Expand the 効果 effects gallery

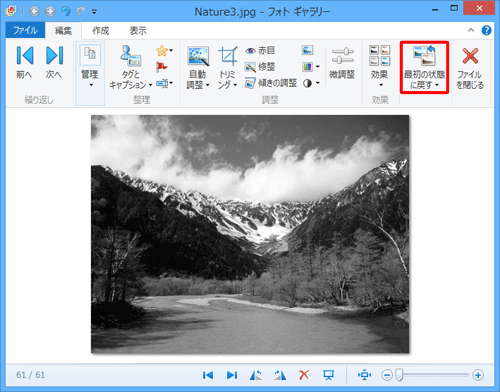pos(379,67)
